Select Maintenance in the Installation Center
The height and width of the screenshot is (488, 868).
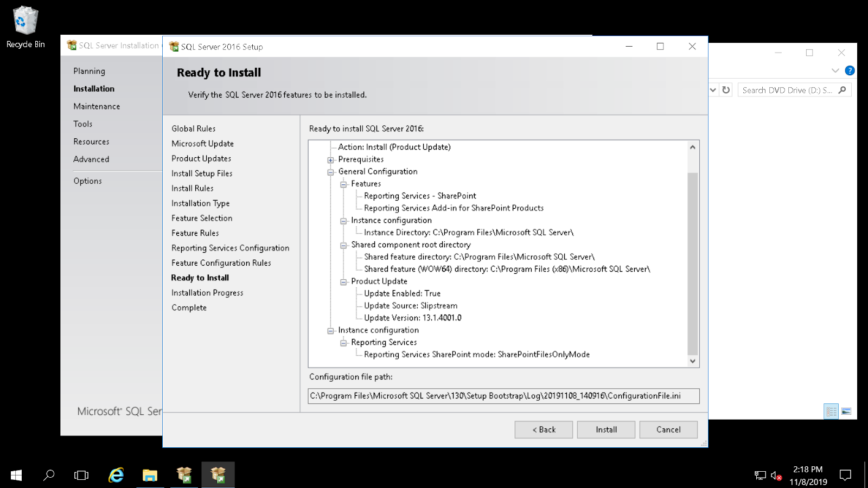coord(97,106)
